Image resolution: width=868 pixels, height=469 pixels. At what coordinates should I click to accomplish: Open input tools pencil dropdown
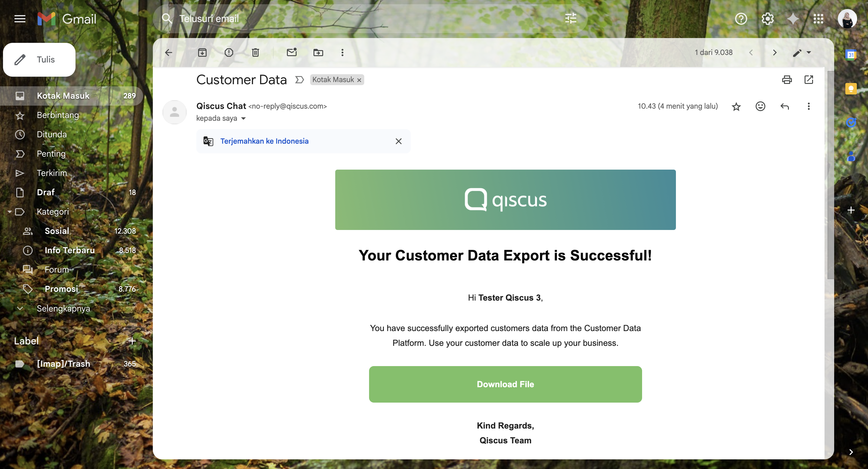[x=802, y=53]
